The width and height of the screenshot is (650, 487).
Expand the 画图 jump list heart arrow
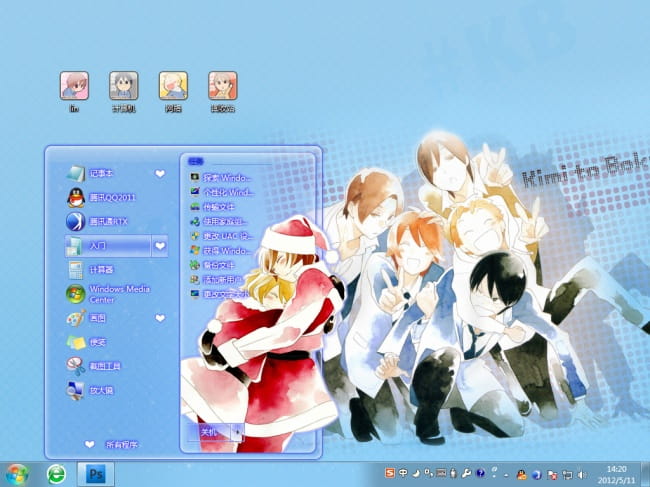point(160,318)
